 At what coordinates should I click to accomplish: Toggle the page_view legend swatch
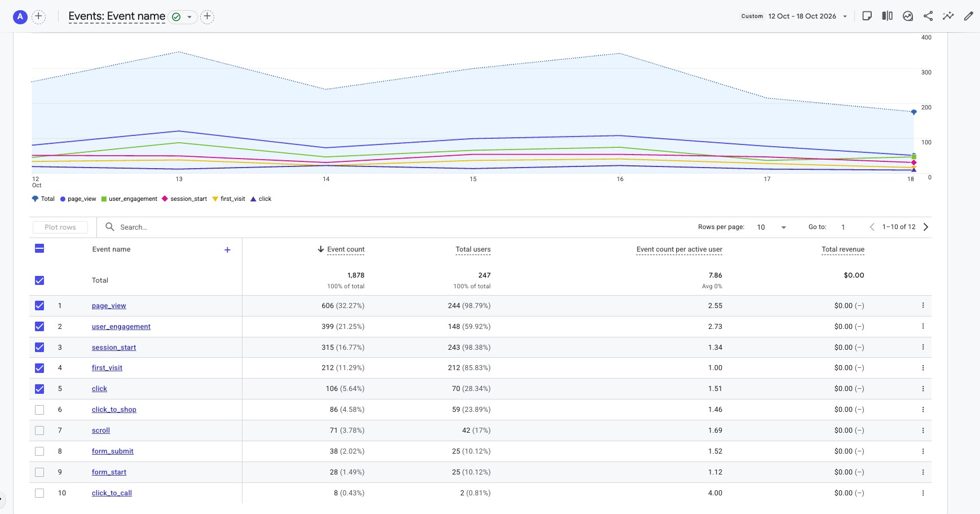click(63, 199)
